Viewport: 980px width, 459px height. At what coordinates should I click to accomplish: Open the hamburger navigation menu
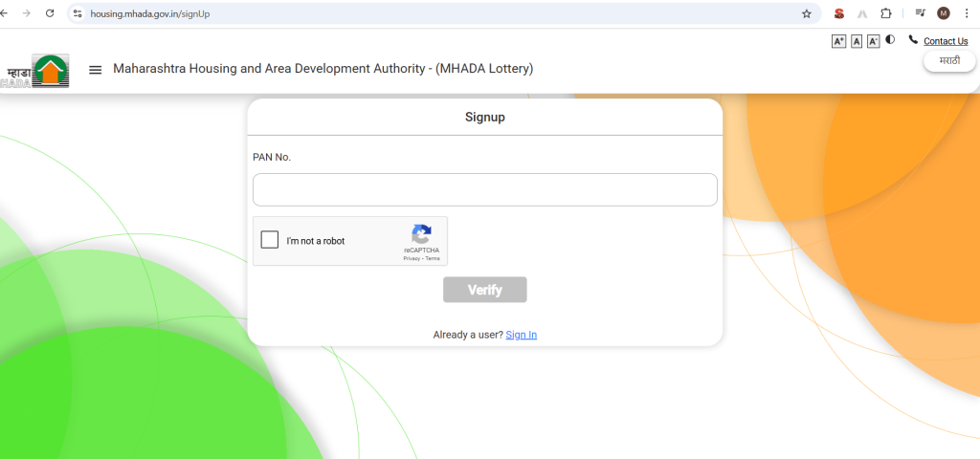(95, 70)
